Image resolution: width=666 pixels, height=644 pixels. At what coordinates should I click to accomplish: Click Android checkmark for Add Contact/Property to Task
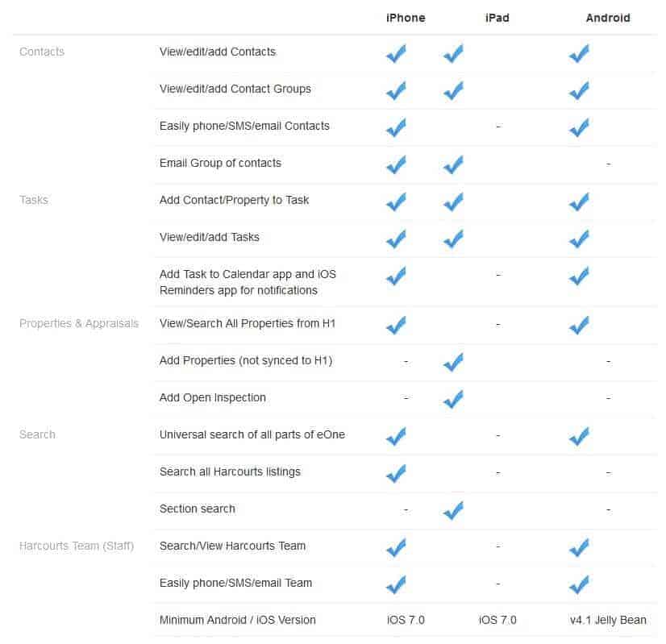click(579, 202)
